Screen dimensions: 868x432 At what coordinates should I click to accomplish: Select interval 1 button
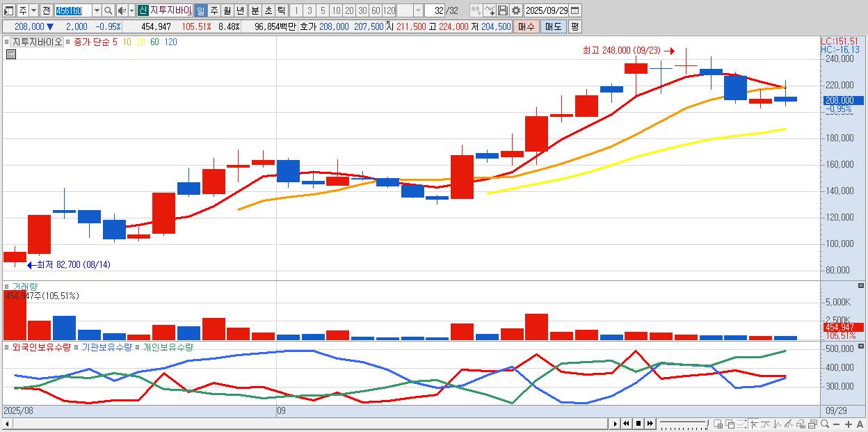pyautogui.click(x=296, y=10)
